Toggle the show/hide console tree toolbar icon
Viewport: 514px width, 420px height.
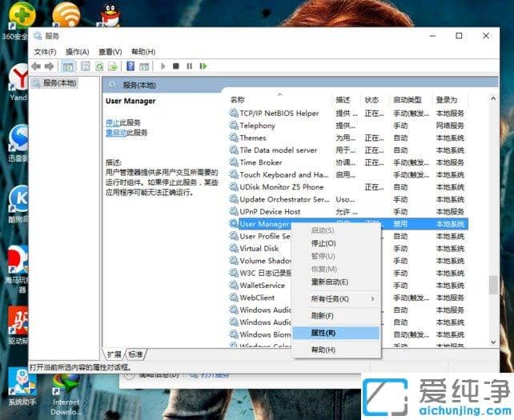[68, 66]
